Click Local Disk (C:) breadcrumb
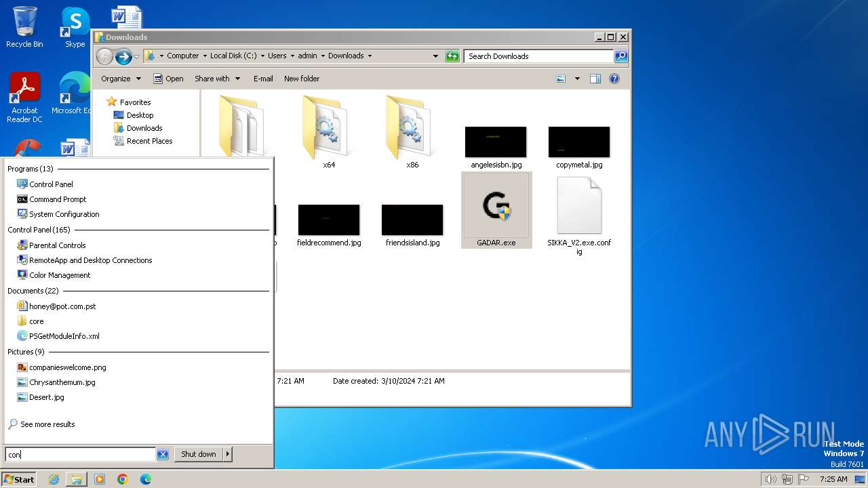 point(233,56)
